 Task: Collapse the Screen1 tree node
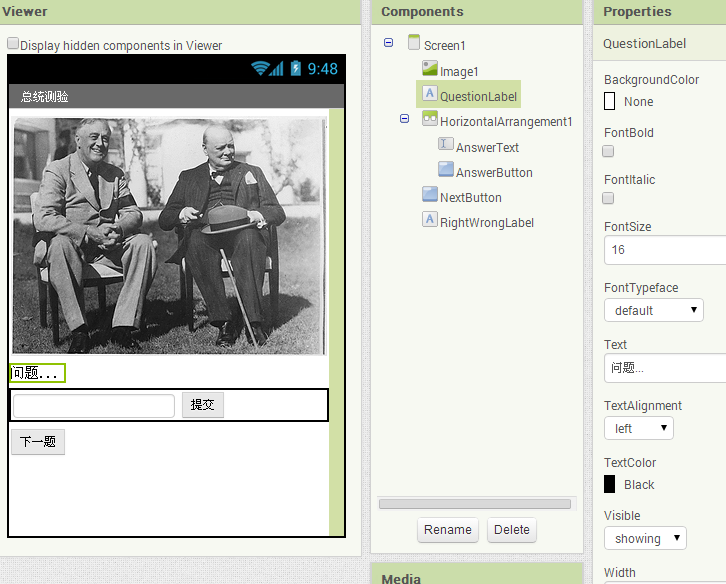click(388, 43)
